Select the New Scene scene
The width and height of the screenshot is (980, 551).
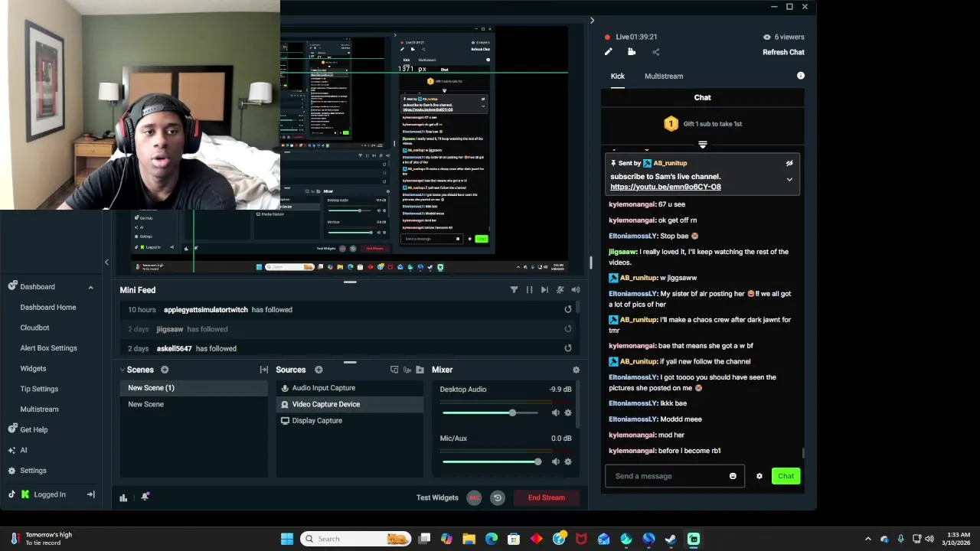point(194,404)
